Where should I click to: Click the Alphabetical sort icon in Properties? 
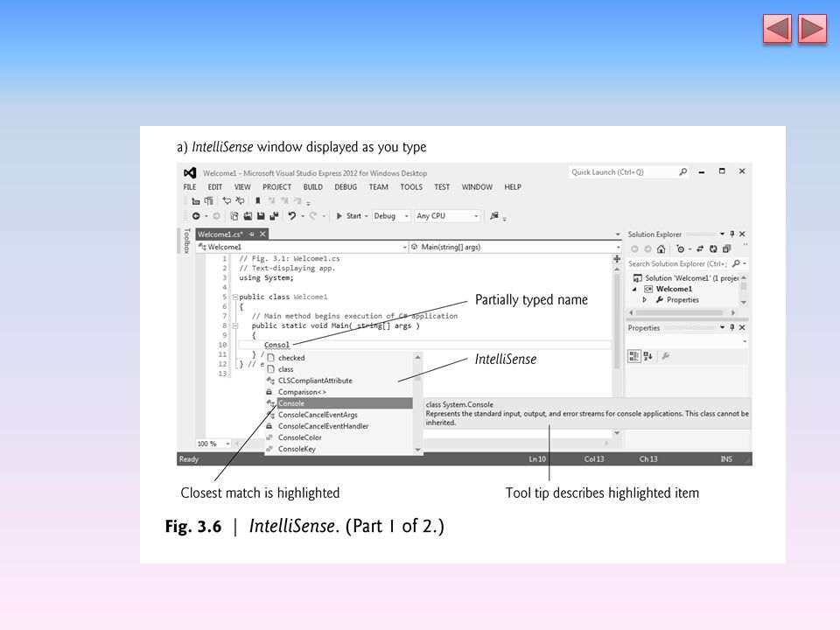click(648, 356)
